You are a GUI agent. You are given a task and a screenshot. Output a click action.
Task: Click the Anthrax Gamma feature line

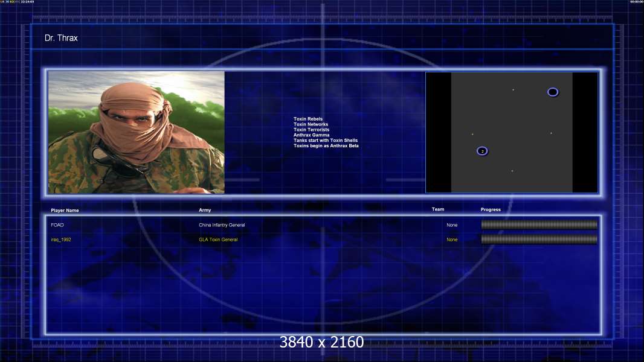[311, 135]
